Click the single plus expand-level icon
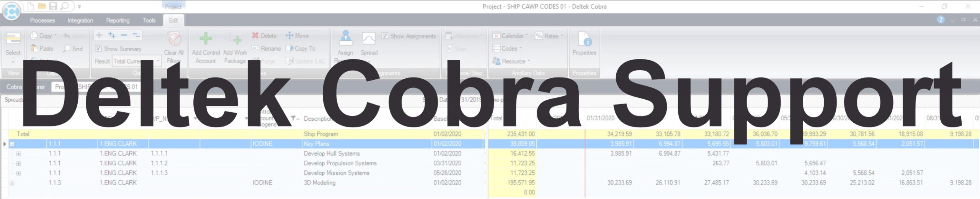Screen dimensions: 980x199 (x=100, y=35)
